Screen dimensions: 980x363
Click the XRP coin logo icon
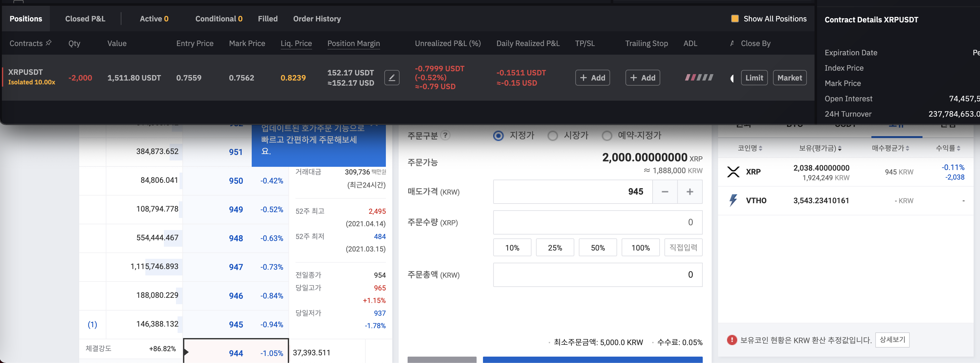pos(733,172)
